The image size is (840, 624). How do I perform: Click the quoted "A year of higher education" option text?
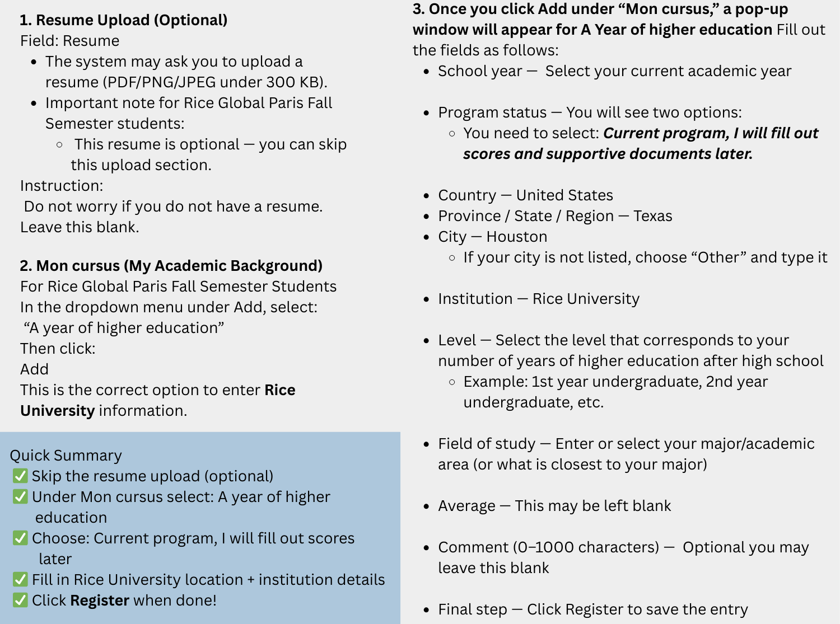pyautogui.click(x=124, y=328)
